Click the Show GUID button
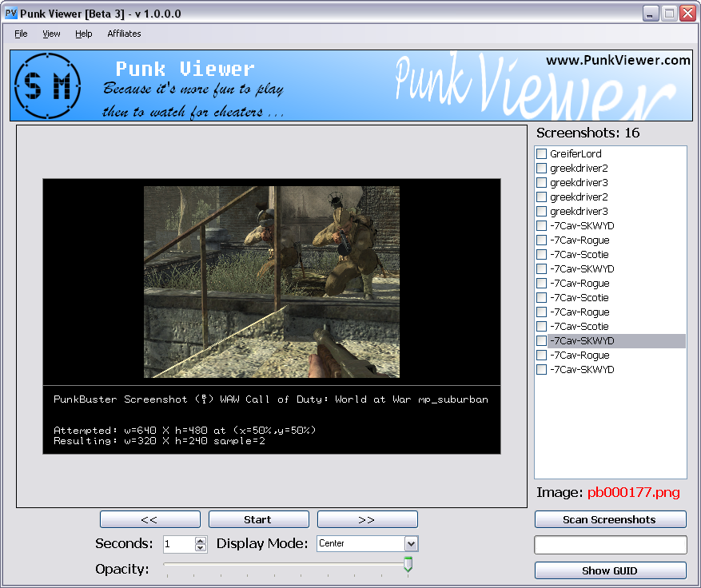The image size is (701, 588). [x=610, y=570]
